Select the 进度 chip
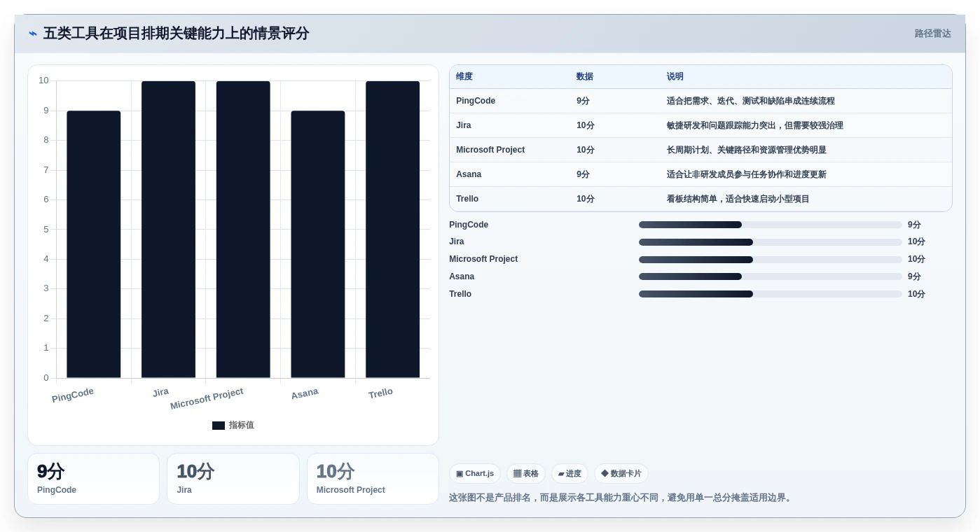Viewport: 980px width, 532px height. coord(570,474)
